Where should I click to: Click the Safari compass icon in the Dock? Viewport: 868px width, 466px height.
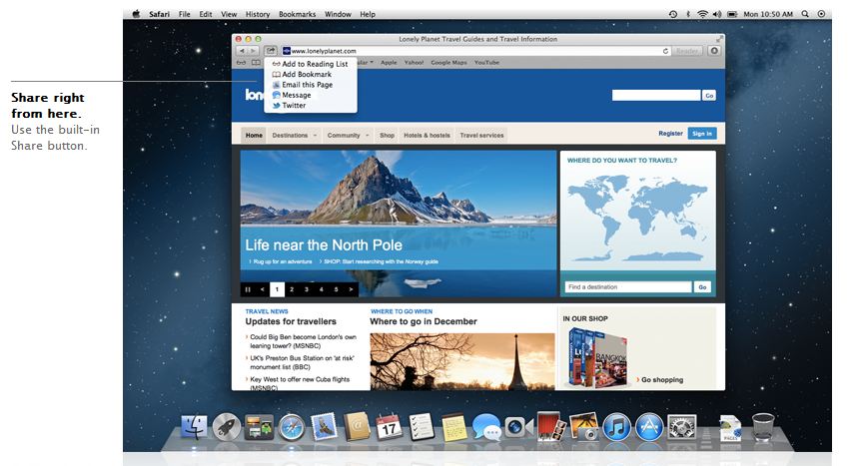(292, 427)
